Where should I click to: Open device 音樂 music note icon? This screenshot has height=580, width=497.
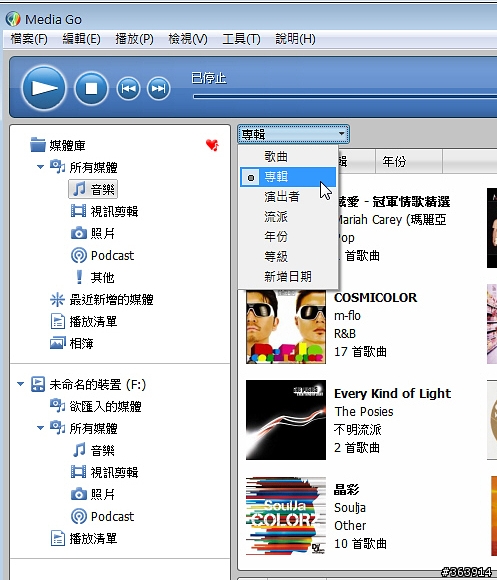(x=79, y=450)
